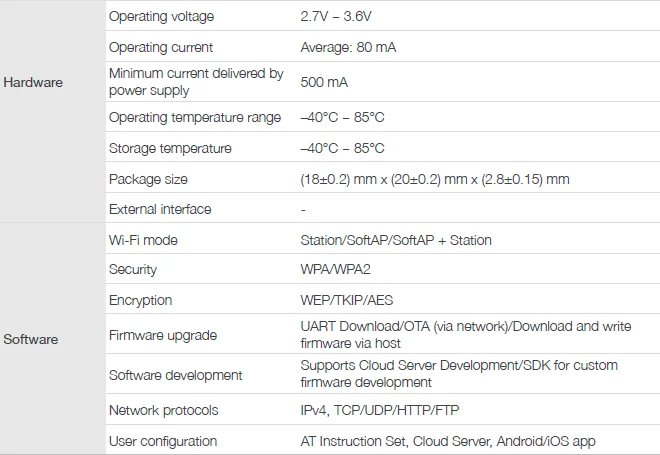Image resolution: width=660 pixels, height=455 pixels.
Task: Click the User configuration label
Action: click(x=163, y=441)
